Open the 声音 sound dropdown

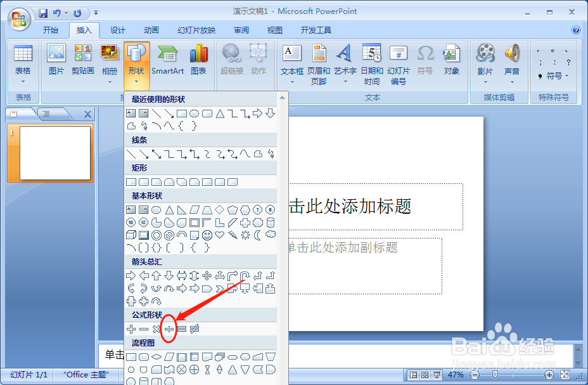click(512, 64)
